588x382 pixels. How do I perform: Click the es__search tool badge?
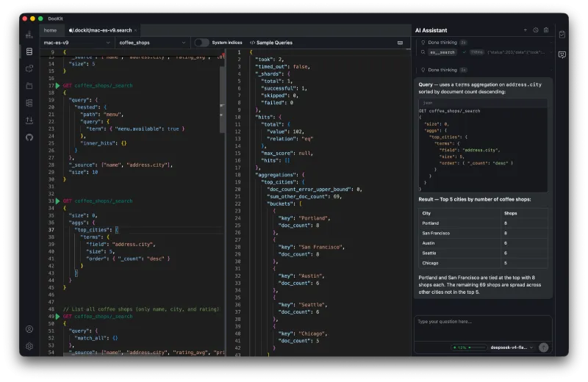[442, 52]
